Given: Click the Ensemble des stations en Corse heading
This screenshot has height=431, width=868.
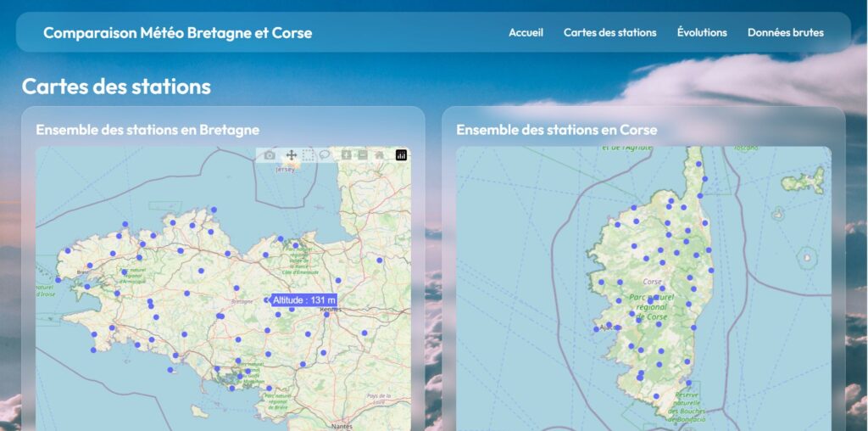Looking at the screenshot, I should point(557,130).
